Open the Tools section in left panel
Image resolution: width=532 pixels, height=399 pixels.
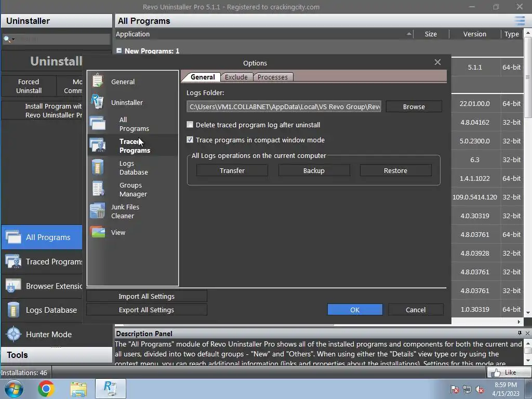[57, 355]
